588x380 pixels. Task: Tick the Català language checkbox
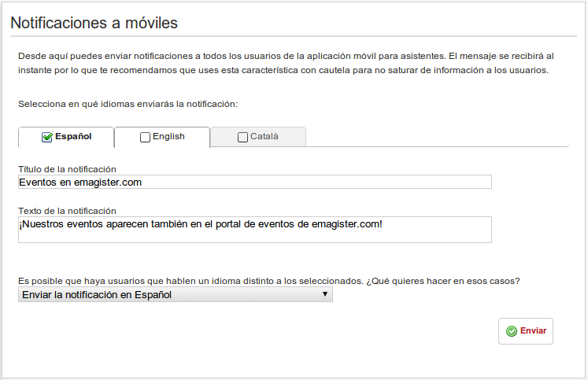[242, 138]
